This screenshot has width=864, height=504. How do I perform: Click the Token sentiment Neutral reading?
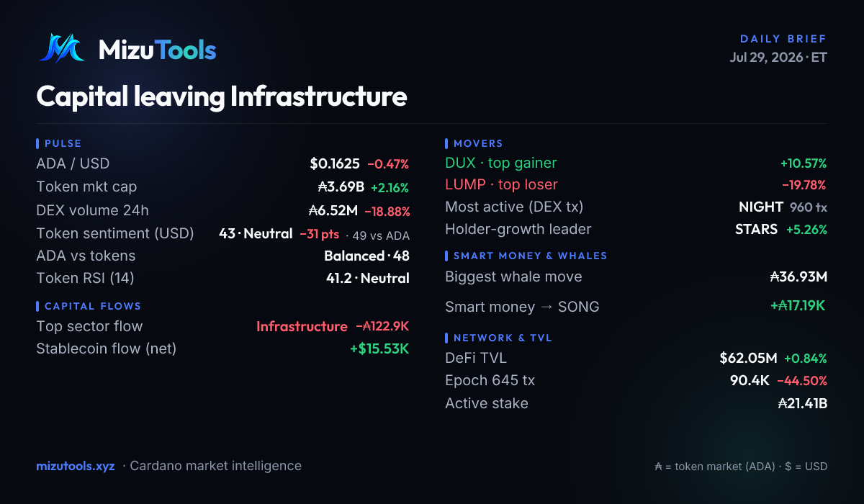[x=256, y=234]
